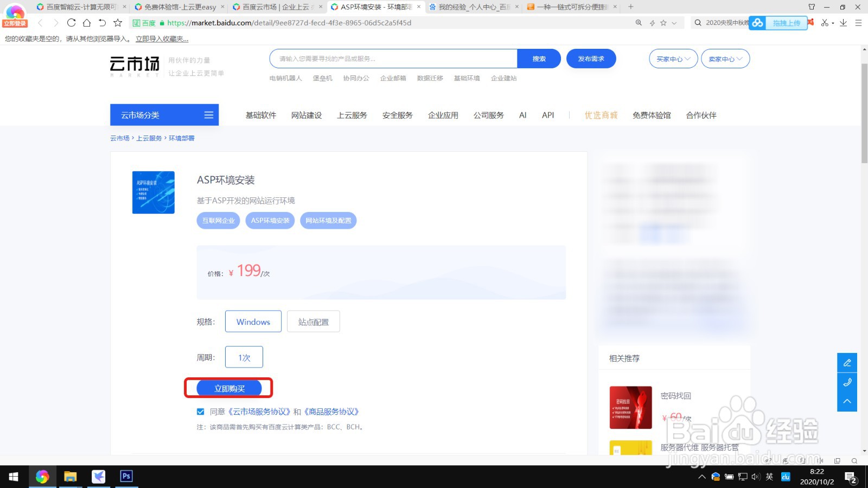Click the floating feedback pencil icon
Screen dimensions: 868x488
[847, 363]
